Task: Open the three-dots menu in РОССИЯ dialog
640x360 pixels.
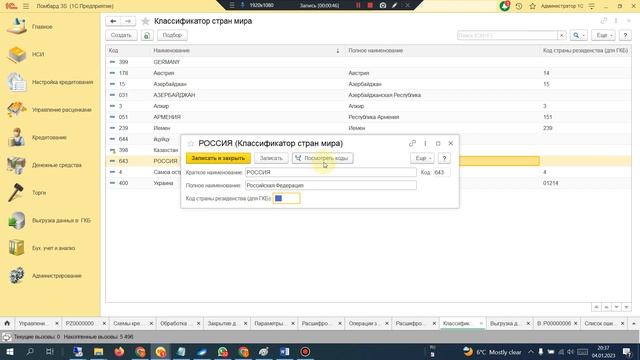Action: [425, 143]
